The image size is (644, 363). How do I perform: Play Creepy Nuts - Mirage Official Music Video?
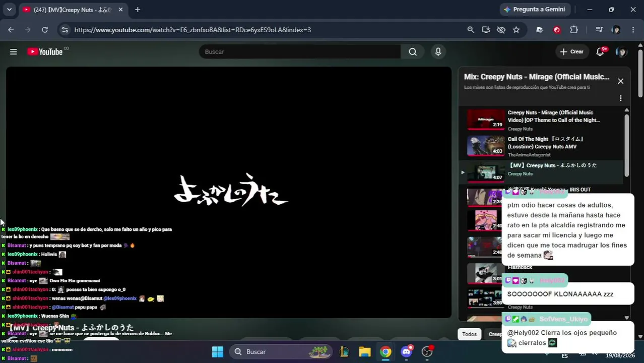(x=554, y=116)
